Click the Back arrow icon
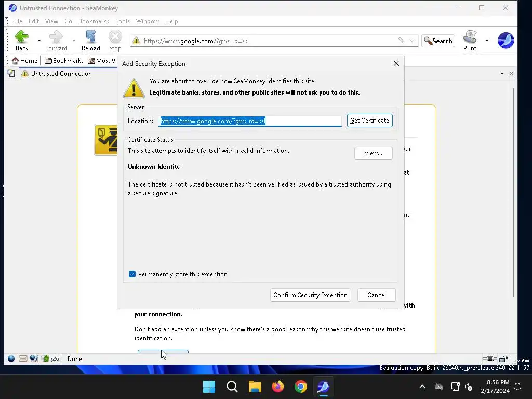Image resolution: width=532 pixels, height=399 pixels. pyautogui.click(x=22, y=37)
